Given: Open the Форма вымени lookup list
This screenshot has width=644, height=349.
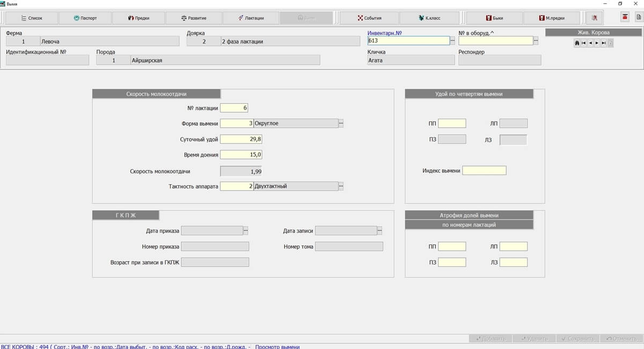Looking at the screenshot, I should (341, 123).
